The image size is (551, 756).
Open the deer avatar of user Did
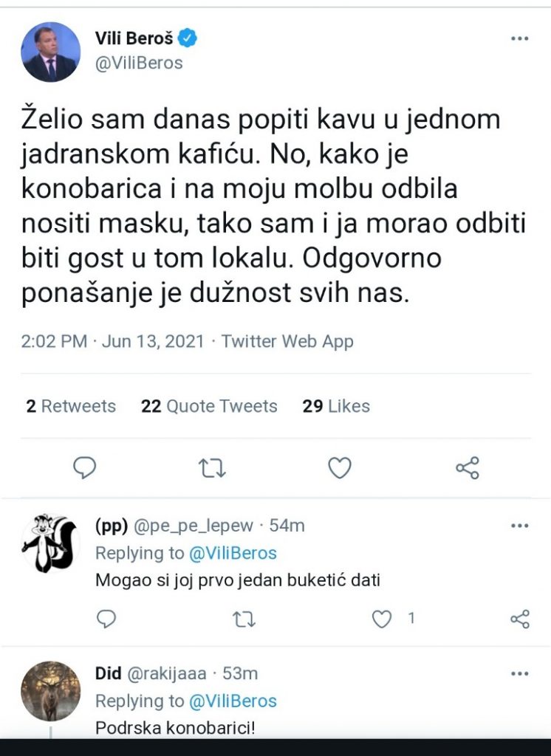(50, 691)
